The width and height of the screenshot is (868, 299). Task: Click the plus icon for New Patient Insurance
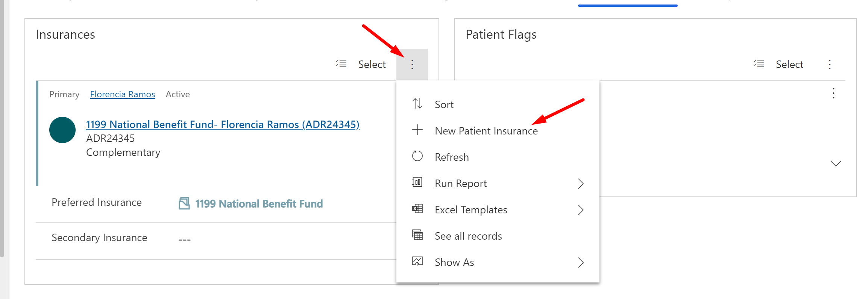[417, 130]
